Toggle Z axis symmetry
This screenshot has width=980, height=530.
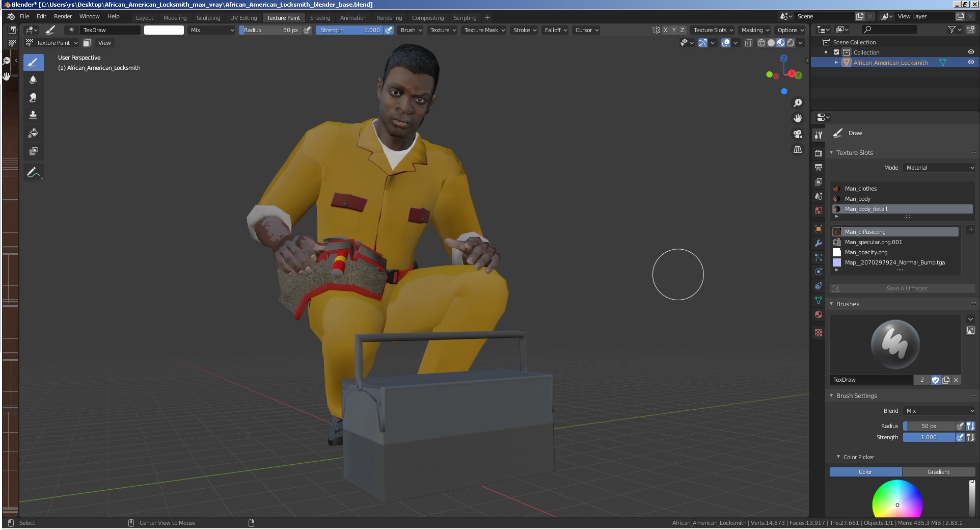pos(683,30)
